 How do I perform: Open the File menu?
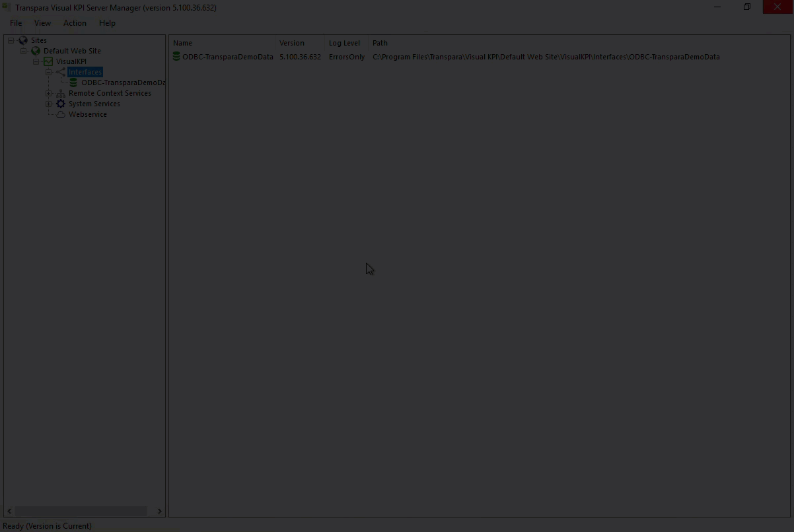click(x=16, y=23)
